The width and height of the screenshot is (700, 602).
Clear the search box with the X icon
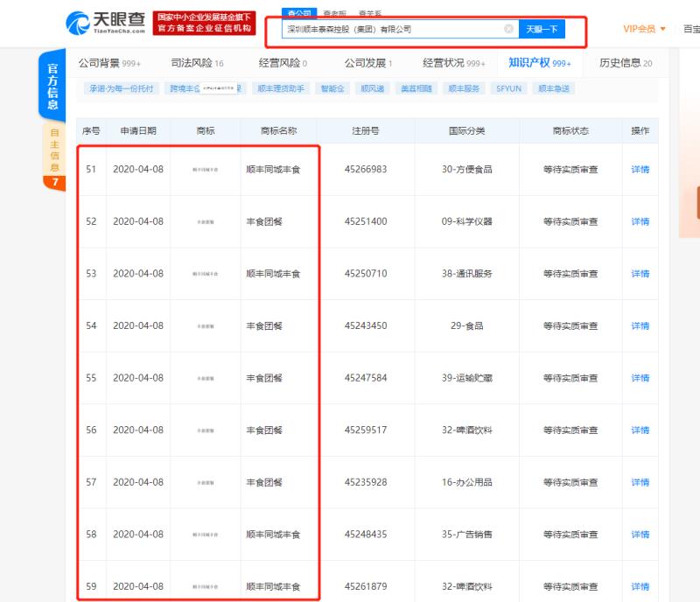click(x=508, y=29)
